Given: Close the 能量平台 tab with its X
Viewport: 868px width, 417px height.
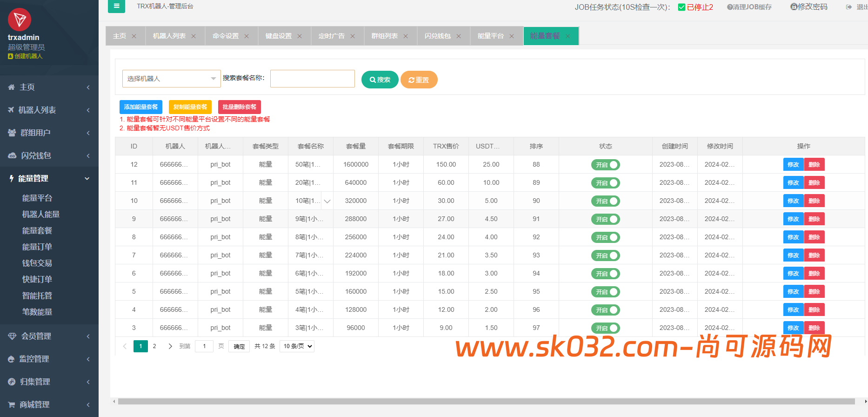Looking at the screenshot, I should [512, 36].
